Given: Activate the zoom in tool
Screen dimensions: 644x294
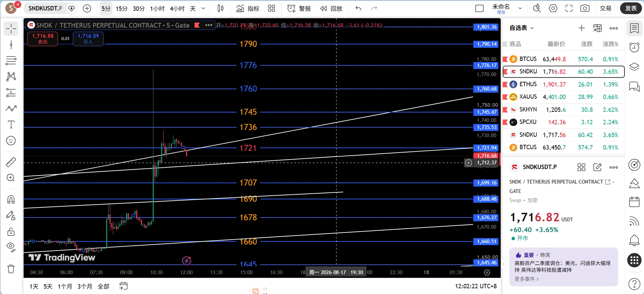Looking at the screenshot, I should pyautogui.click(x=11, y=178).
